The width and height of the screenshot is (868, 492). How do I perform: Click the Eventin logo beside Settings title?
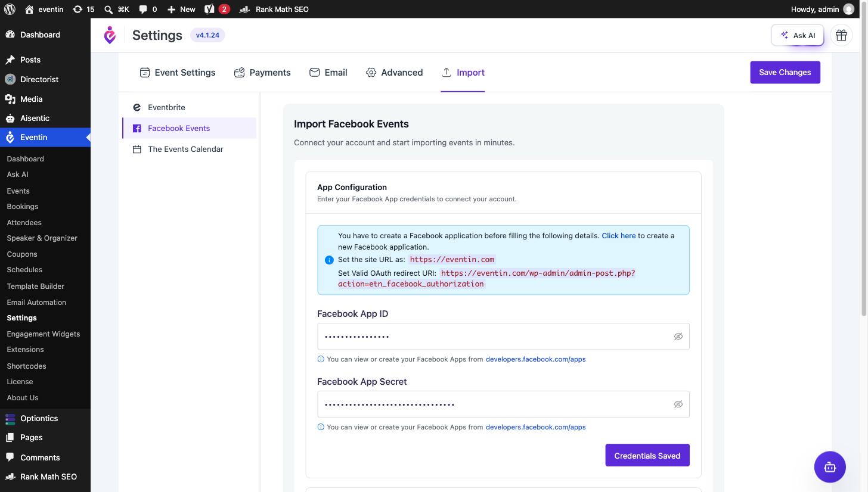click(x=110, y=35)
